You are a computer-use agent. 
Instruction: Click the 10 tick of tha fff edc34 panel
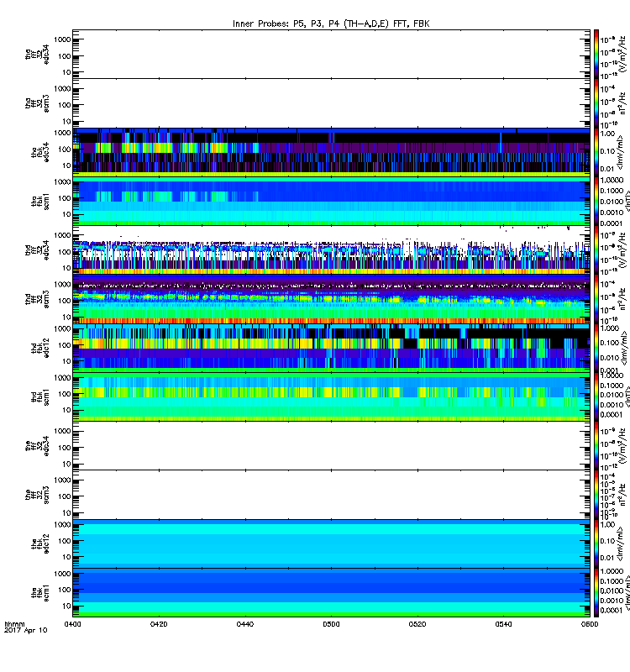coord(66,72)
